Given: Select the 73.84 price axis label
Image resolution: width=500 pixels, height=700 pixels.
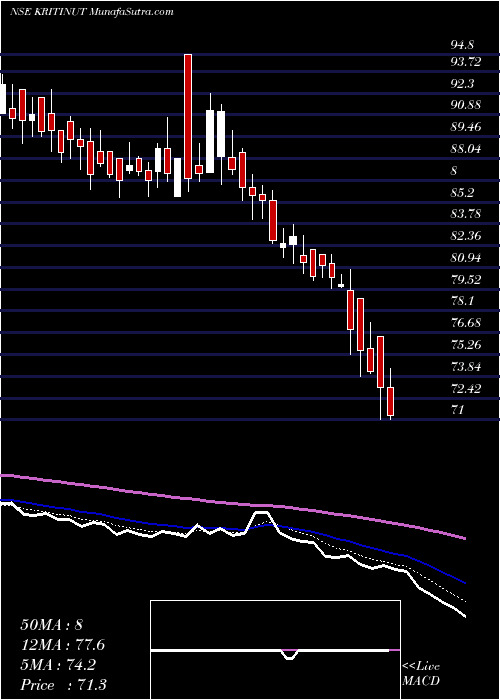Looking at the screenshot, I should (x=466, y=367).
